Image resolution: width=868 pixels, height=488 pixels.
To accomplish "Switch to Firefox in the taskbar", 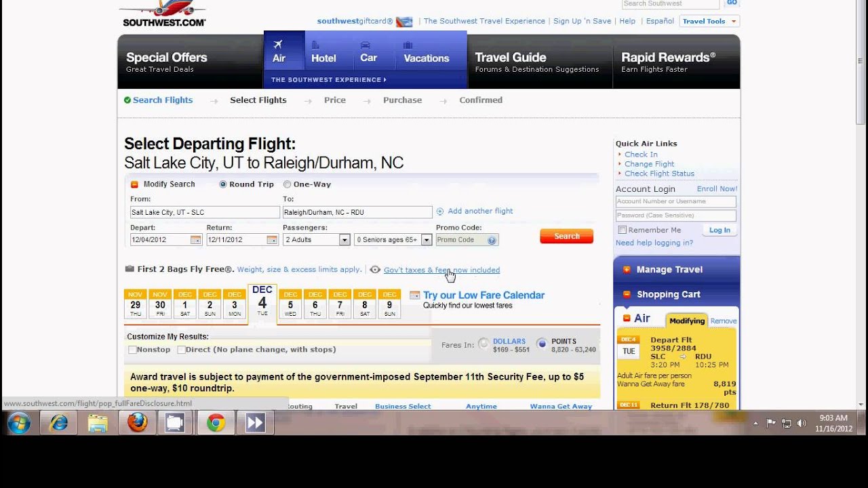I will tap(137, 424).
